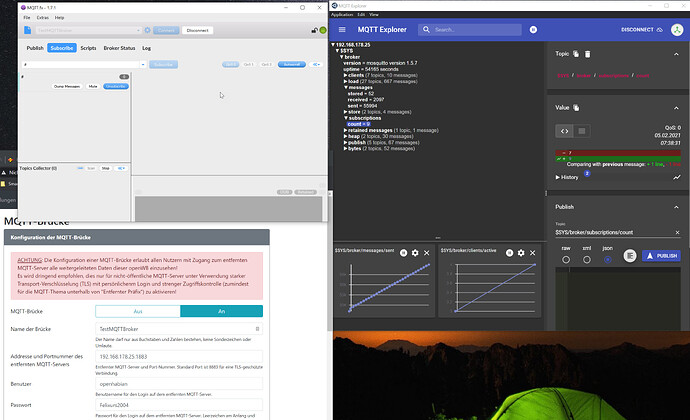This screenshot has width=690, height=420.
Task: Open MQTT.fx connection profile dropdown
Action: tap(138, 30)
